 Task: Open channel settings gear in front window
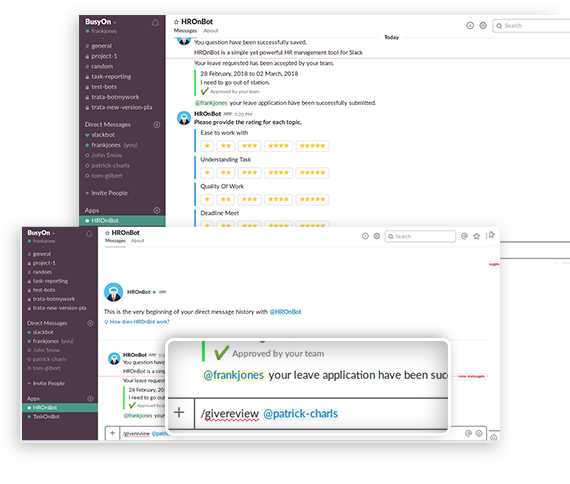(x=377, y=236)
